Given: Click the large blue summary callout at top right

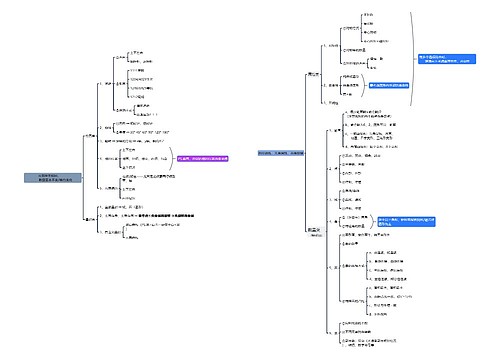Looking at the screenshot, I should (x=447, y=59).
